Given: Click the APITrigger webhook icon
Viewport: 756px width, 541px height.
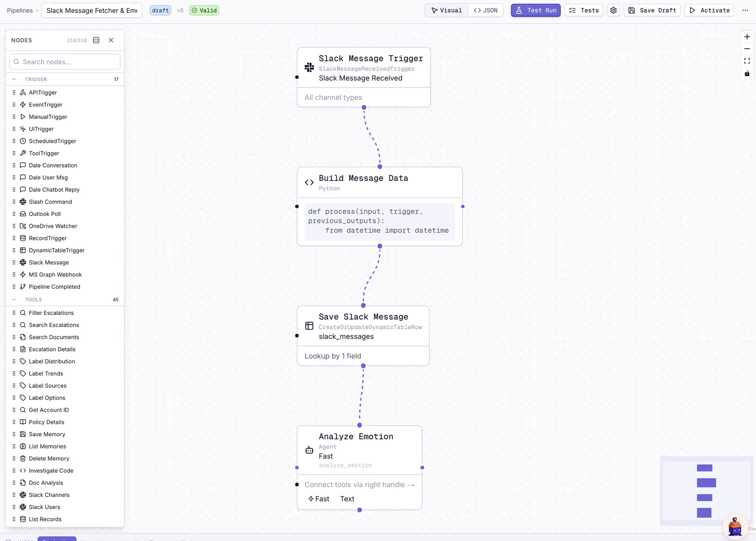Looking at the screenshot, I should click(23, 93).
